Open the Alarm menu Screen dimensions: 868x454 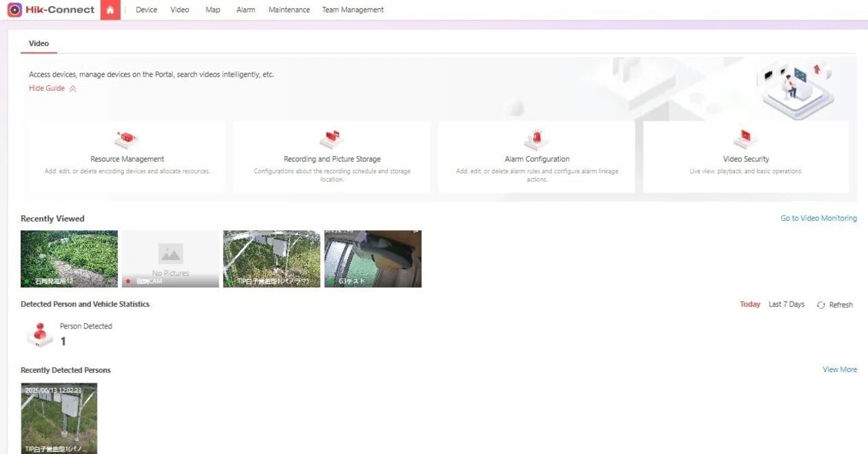pyautogui.click(x=246, y=10)
